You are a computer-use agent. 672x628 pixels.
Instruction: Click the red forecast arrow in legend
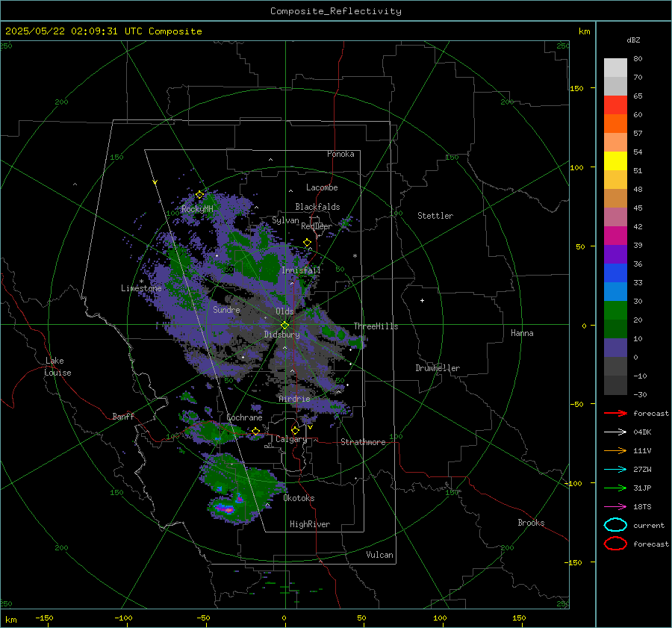tap(615, 413)
